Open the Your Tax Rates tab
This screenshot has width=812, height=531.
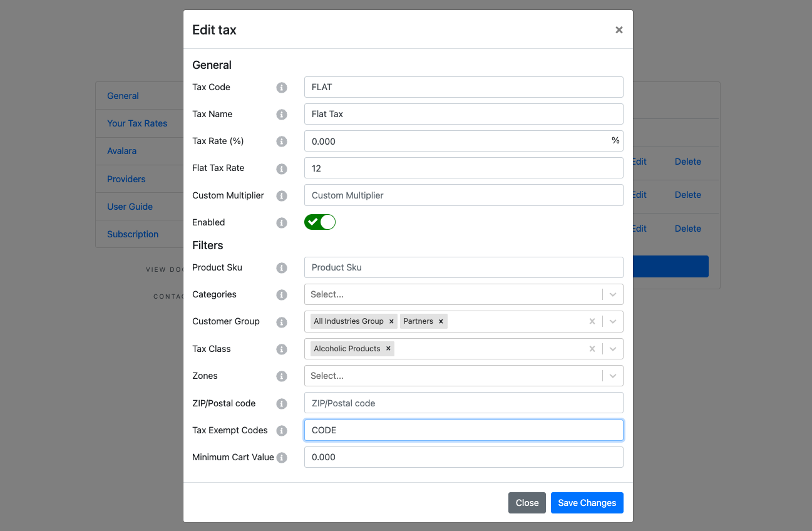[137, 123]
